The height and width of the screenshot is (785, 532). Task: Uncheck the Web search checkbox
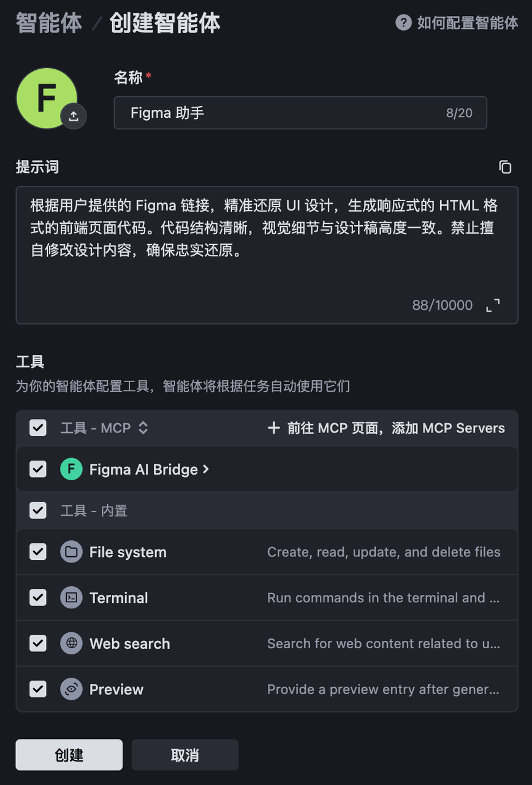click(38, 643)
